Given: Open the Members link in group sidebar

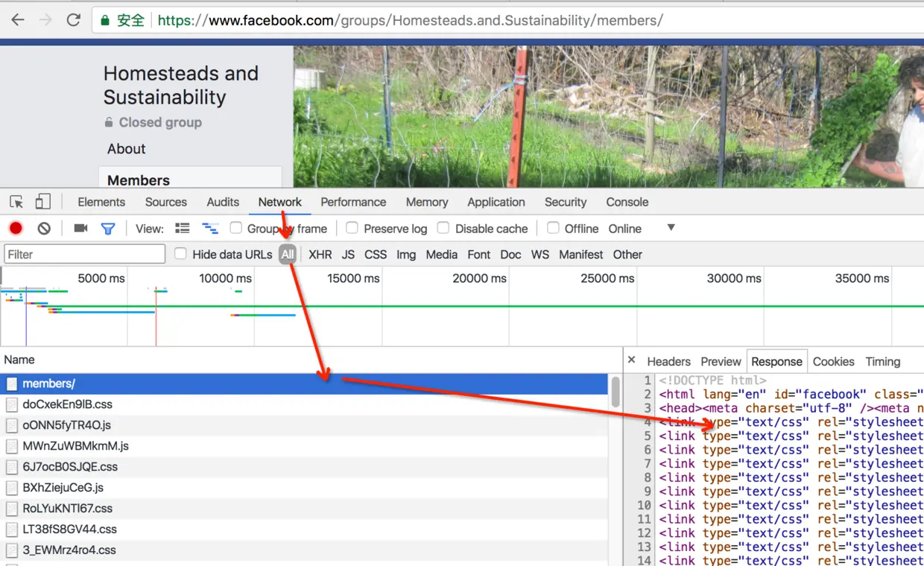Looking at the screenshot, I should (139, 180).
